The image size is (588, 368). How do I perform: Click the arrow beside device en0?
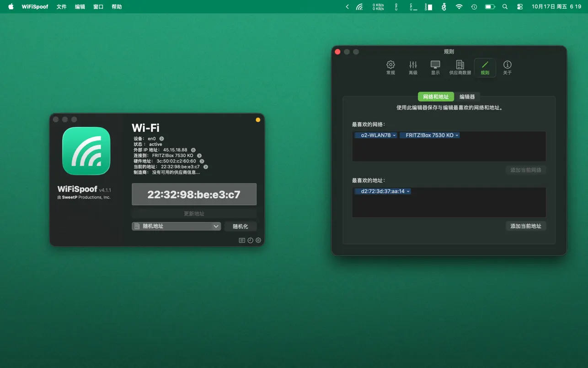click(x=161, y=139)
